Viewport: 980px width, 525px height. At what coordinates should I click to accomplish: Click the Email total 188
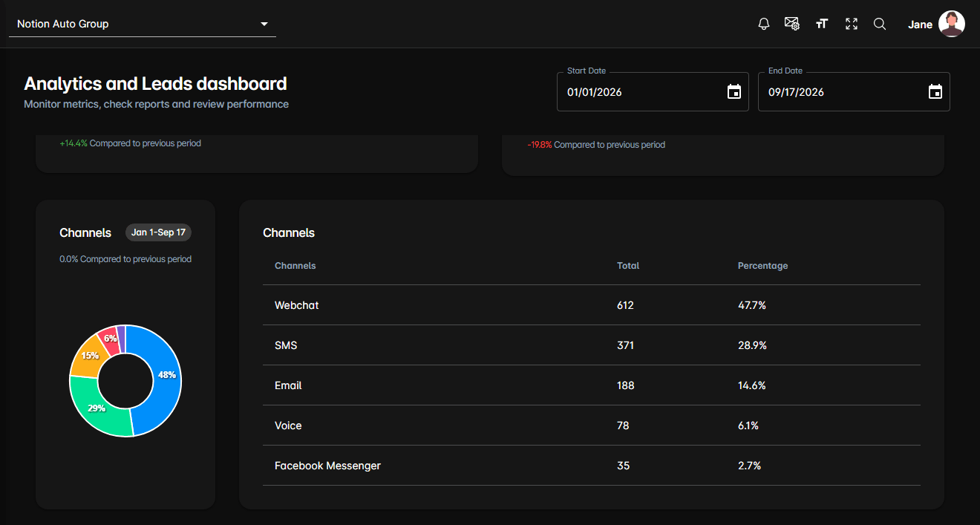coord(625,385)
